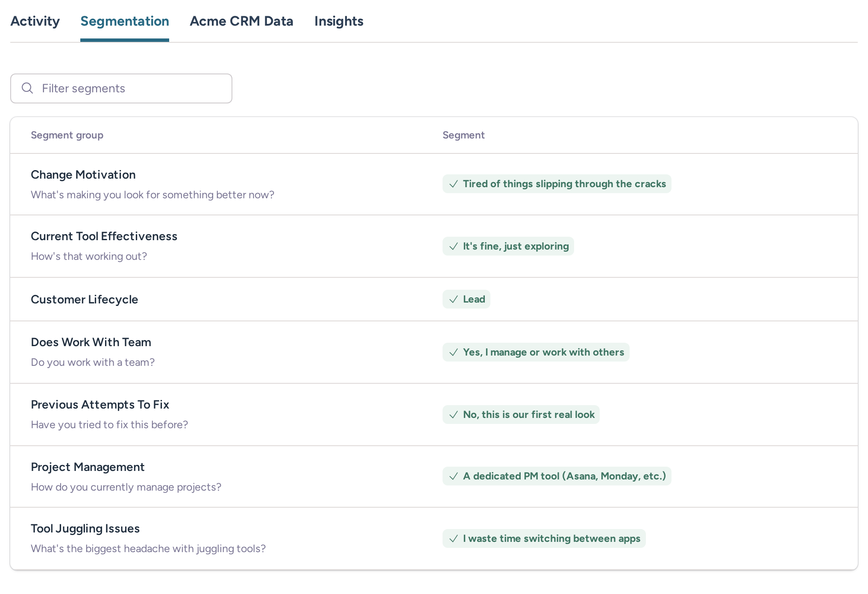The image size is (868, 594).
Task: Click 'How do you currently manage projects?' text
Action: point(126,487)
